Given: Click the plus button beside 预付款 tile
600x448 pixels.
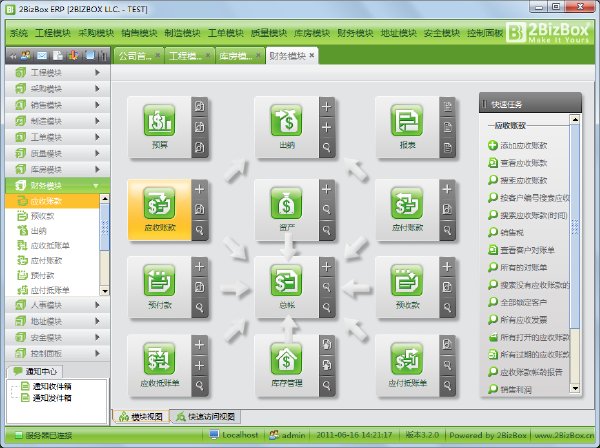Looking at the screenshot, I should (199, 267).
